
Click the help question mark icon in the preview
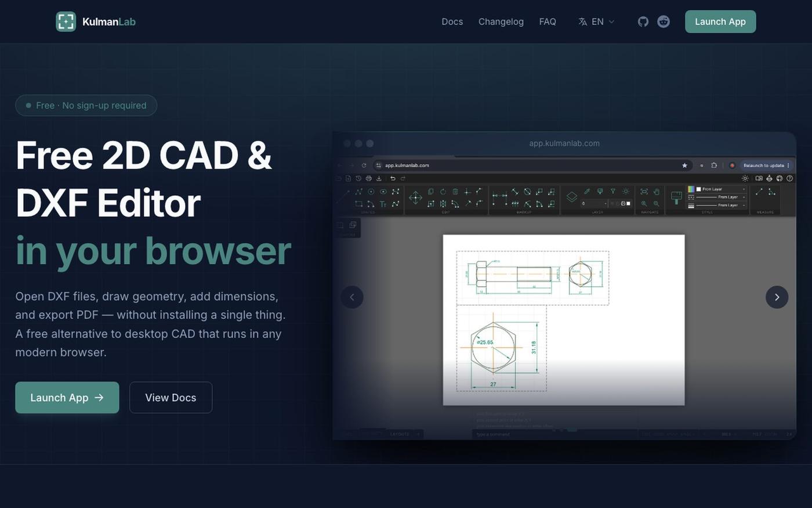pos(789,178)
